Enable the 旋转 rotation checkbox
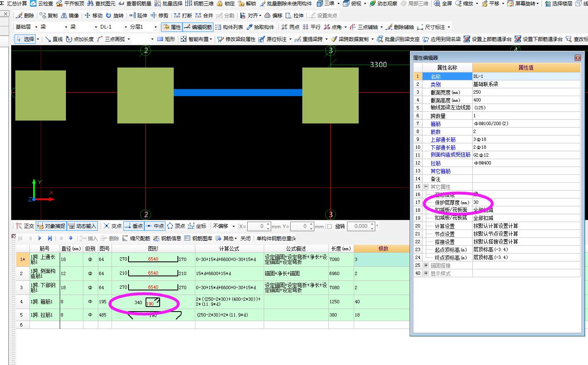Image resolution: width=588 pixels, height=365 pixels. click(x=329, y=226)
